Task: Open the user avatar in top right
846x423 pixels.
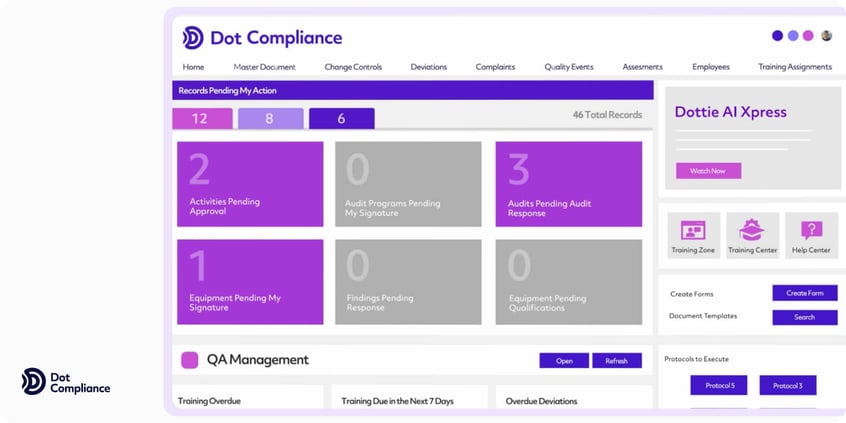Action: [826, 36]
